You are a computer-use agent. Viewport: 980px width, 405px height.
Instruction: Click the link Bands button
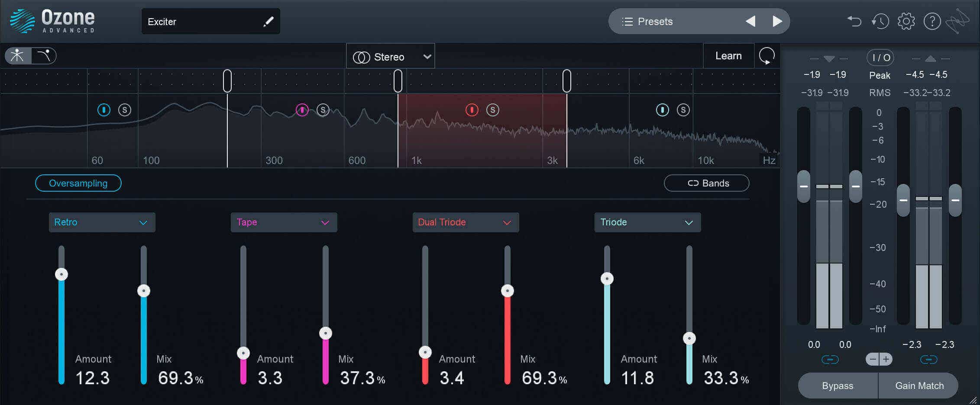click(x=707, y=183)
